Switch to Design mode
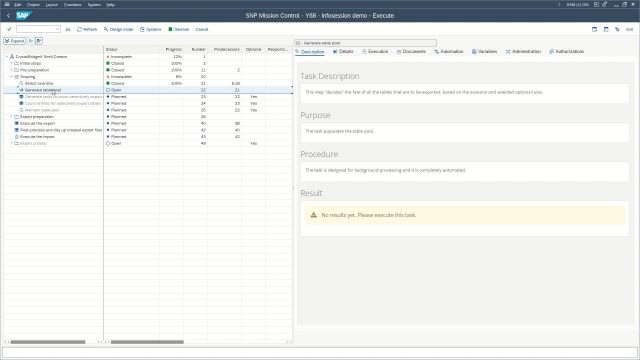 tap(118, 29)
